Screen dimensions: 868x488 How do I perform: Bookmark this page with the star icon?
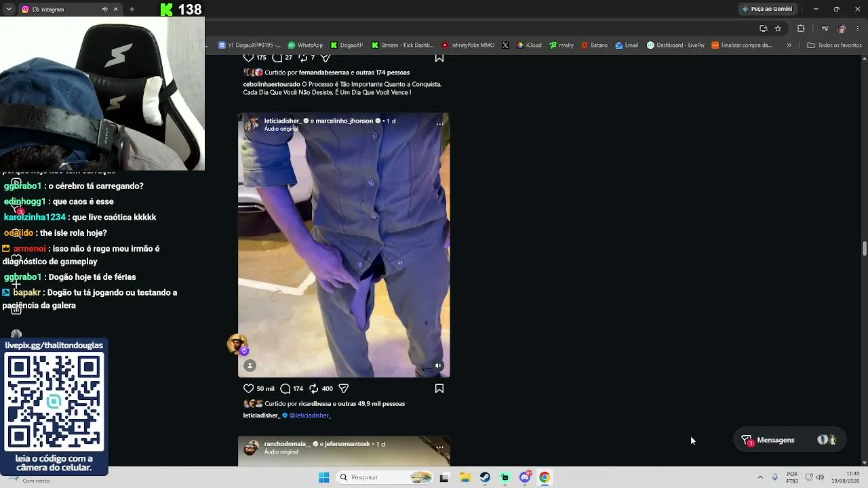(778, 28)
